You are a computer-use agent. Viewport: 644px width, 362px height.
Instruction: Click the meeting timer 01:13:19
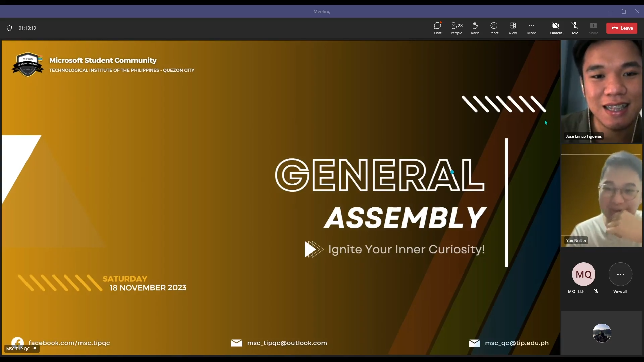28,28
